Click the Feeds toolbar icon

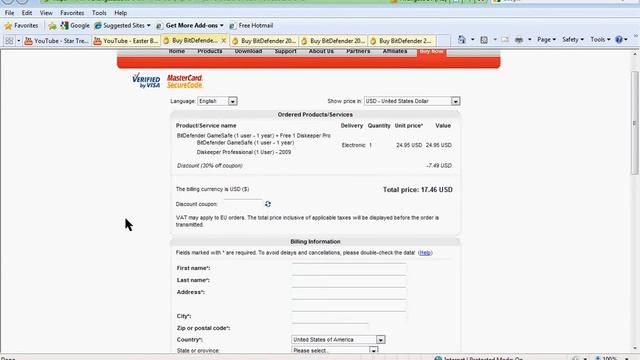tap(484, 40)
